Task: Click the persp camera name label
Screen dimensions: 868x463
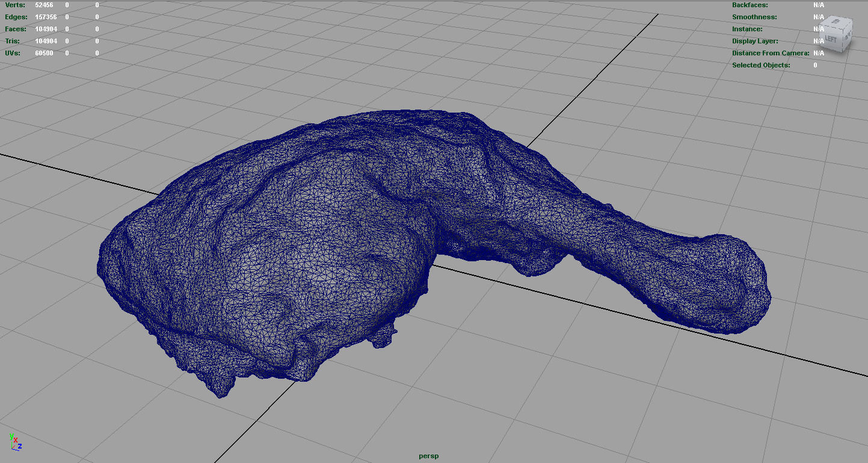Action: pos(429,456)
